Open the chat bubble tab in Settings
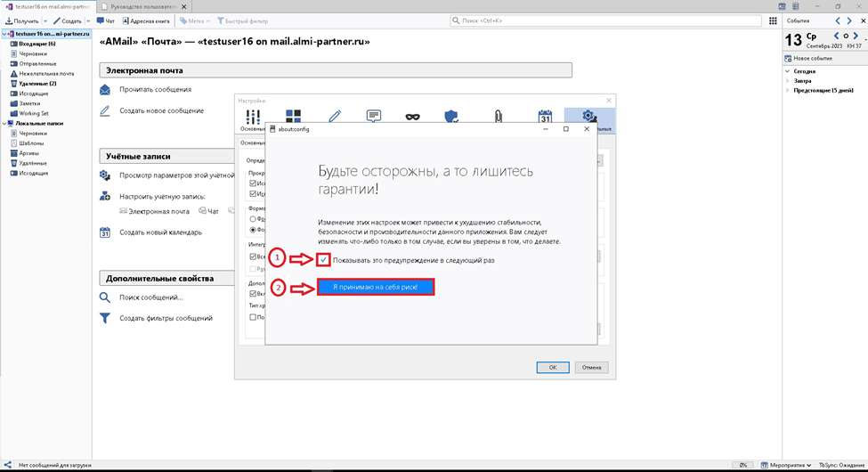The height and width of the screenshot is (472, 868). (x=374, y=116)
